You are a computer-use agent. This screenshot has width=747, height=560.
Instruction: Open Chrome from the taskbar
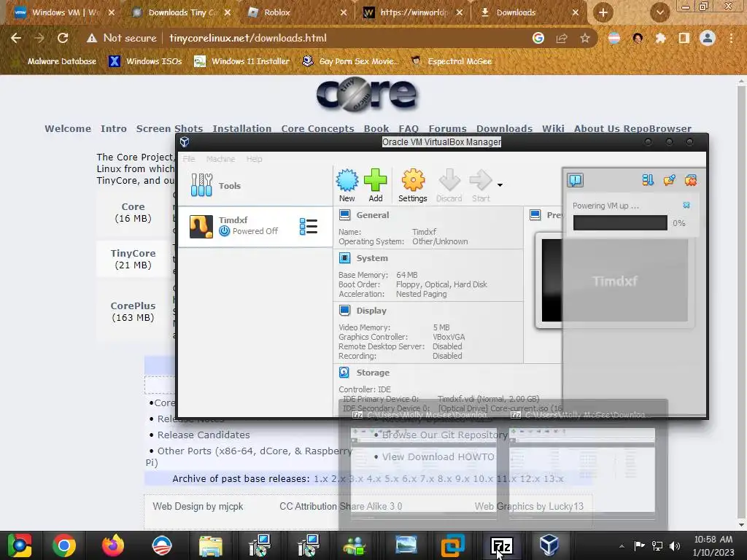tap(64, 545)
